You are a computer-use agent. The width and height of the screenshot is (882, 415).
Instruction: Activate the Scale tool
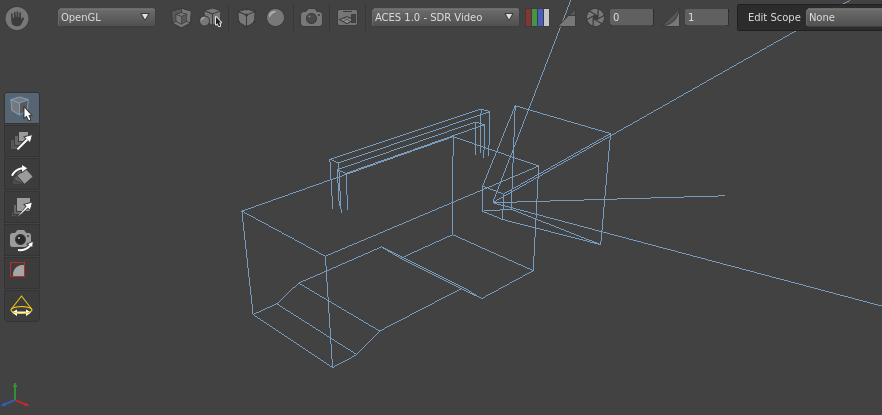(x=21, y=207)
